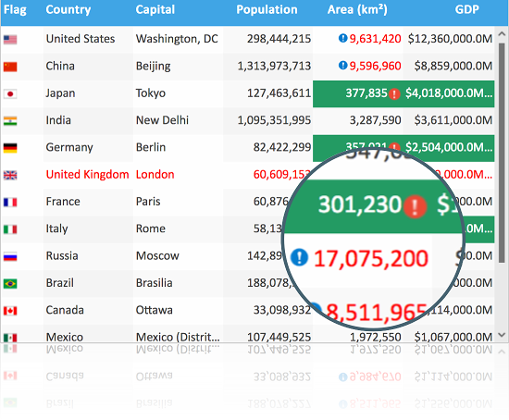This screenshot has width=509, height=420.
Task: Click red warning icon in Japan row
Action: coord(394,94)
